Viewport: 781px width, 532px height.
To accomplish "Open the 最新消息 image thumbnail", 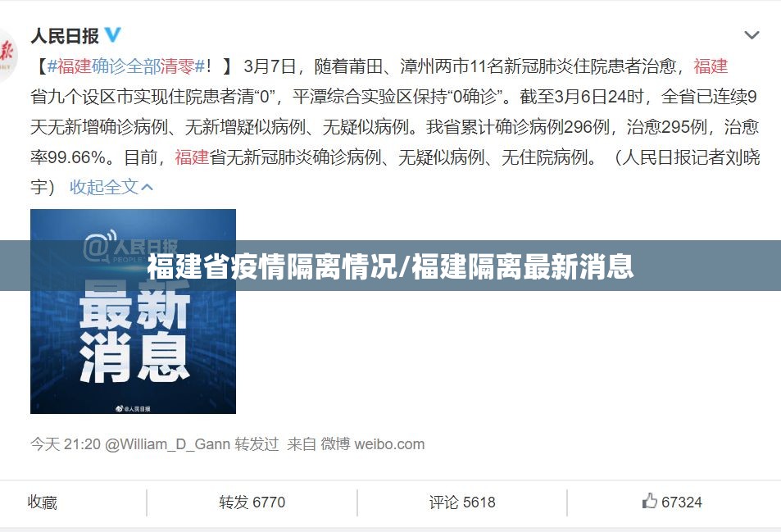I will coord(133,311).
